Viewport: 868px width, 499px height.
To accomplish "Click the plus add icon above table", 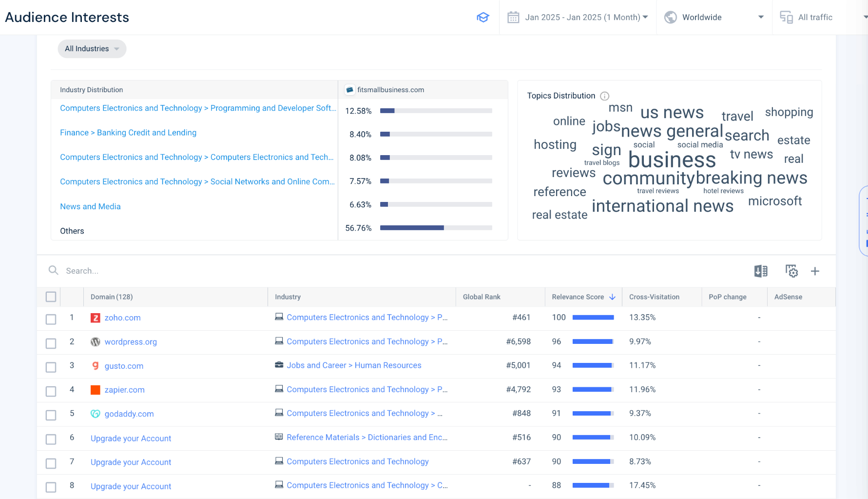I will [815, 271].
